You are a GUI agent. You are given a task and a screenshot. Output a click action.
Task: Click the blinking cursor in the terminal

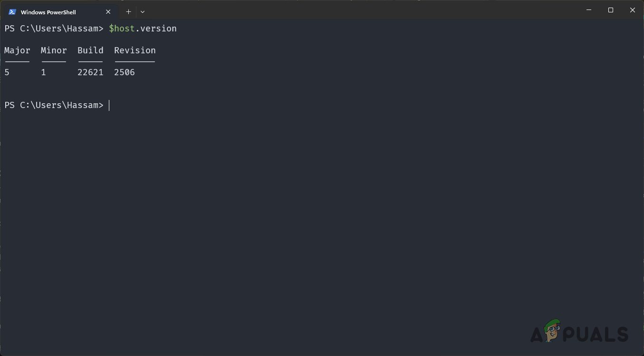109,105
